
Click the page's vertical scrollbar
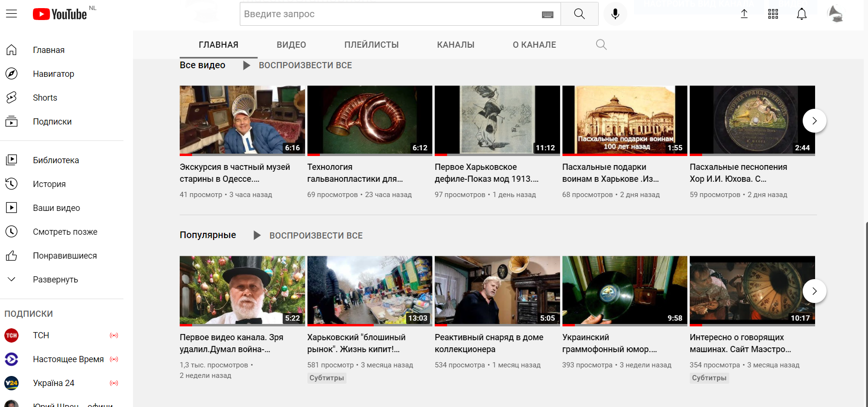[x=866, y=310]
